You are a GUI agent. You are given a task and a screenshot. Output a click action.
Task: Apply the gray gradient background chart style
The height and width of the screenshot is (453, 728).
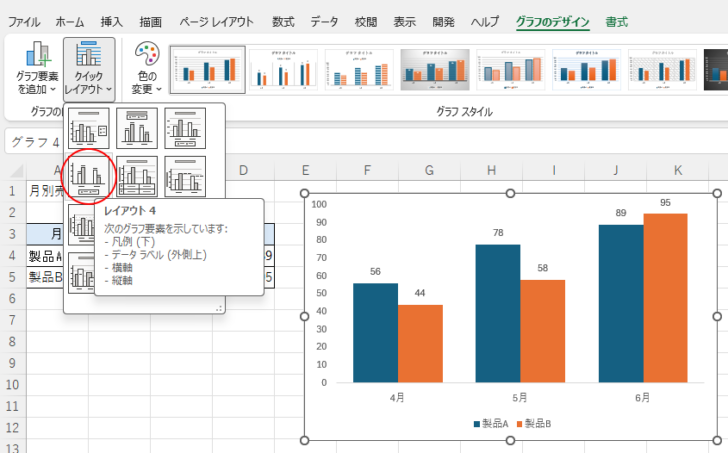click(x=435, y=70)
